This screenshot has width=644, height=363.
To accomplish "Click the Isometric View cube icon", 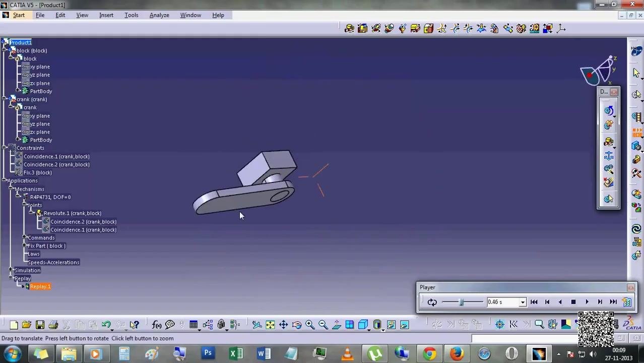I will click(x=363, y=325).
